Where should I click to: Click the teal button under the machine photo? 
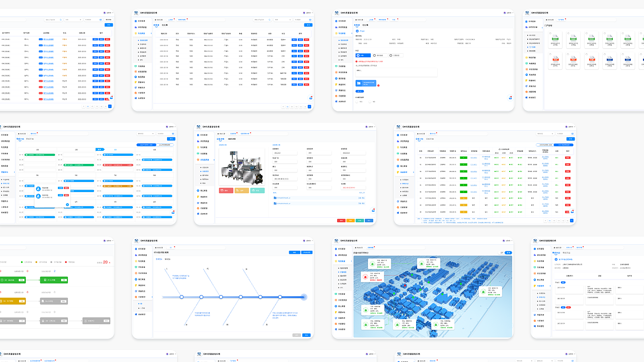click(258, 191)
